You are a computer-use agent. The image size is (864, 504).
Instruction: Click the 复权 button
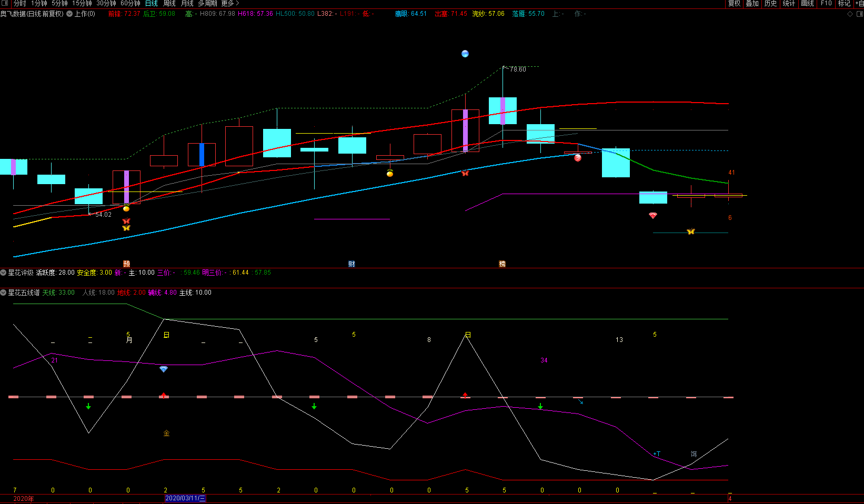coord(735,3)
